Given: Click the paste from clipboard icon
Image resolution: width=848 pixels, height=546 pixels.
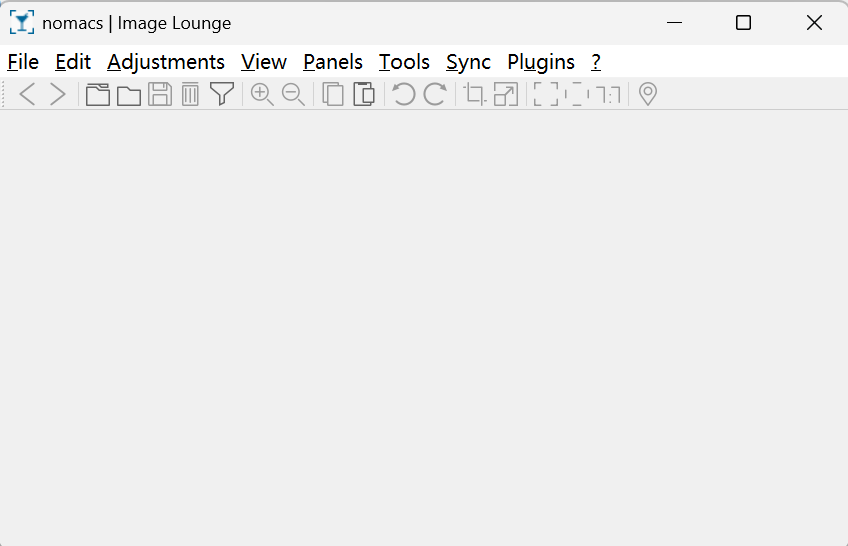Looking at the screenshot, I should click(x=364, y=94).
